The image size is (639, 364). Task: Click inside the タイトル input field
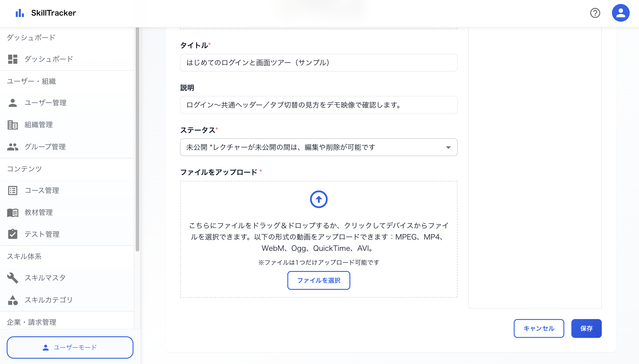tap(319, 62)
